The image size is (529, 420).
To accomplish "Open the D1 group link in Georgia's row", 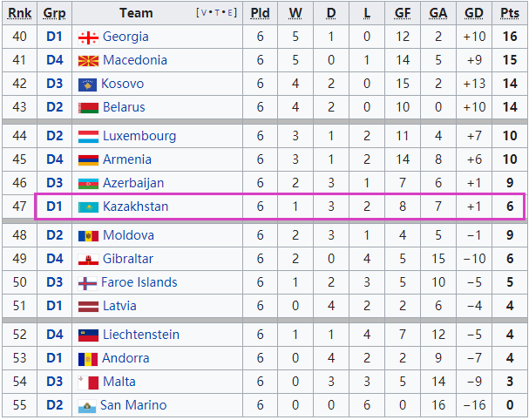I will [55, 37].
